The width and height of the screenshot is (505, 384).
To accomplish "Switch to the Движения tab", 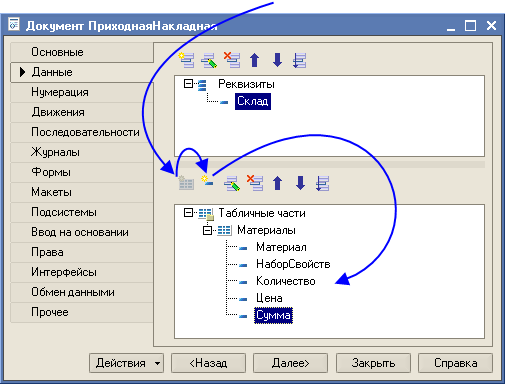I will [58, 112].
